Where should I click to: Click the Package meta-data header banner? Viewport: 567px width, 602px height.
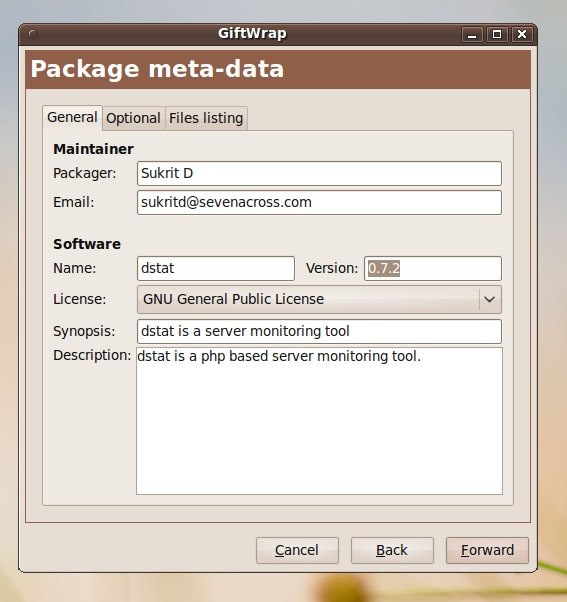pyautogui.click(x=278, y=69)
